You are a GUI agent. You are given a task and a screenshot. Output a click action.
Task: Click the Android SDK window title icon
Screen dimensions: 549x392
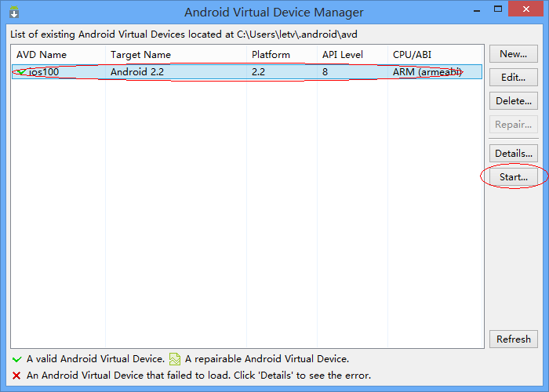[x=14, y=13]
